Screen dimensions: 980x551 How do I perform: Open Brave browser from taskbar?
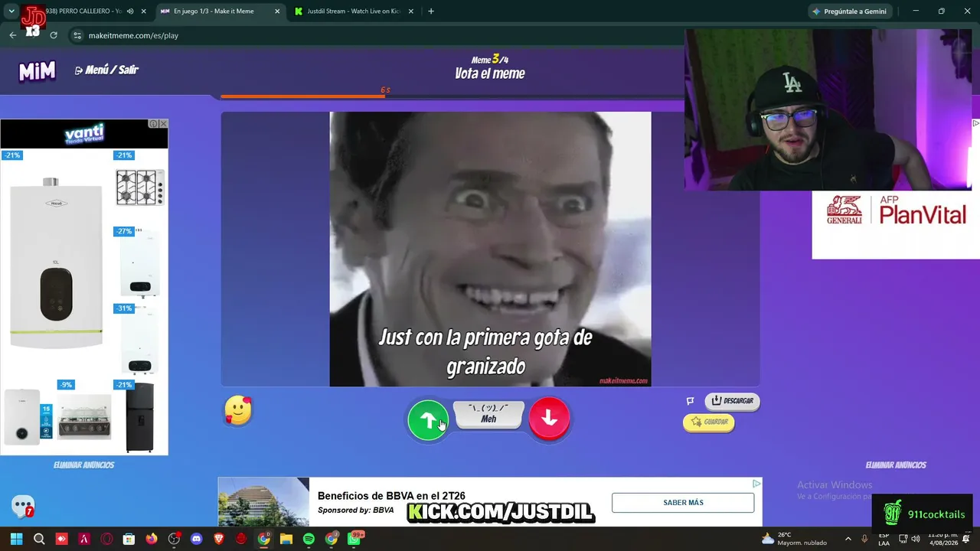[x=218, y=539]
